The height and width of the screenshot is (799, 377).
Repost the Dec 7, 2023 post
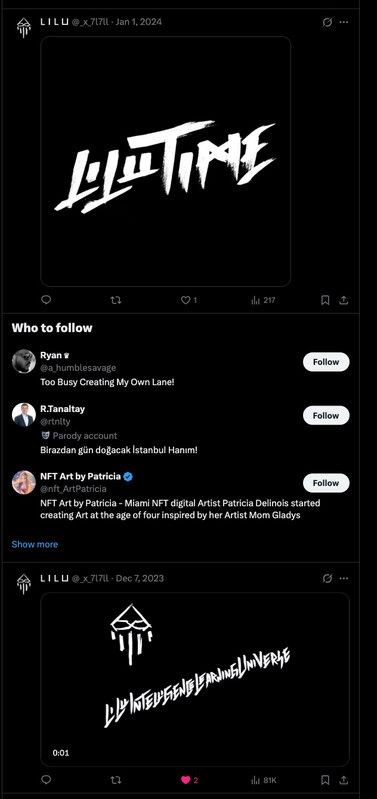pyautogui.click(x=116, y=780)
